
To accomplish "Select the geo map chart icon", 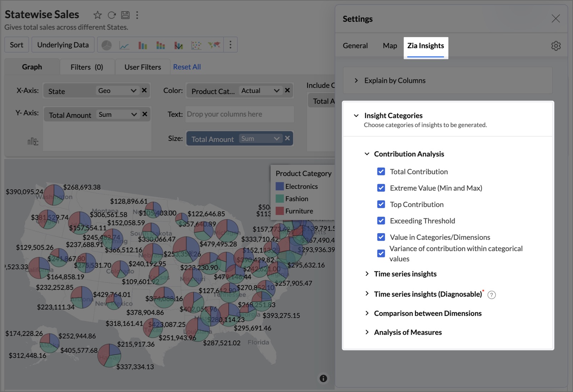I will 214,45.
